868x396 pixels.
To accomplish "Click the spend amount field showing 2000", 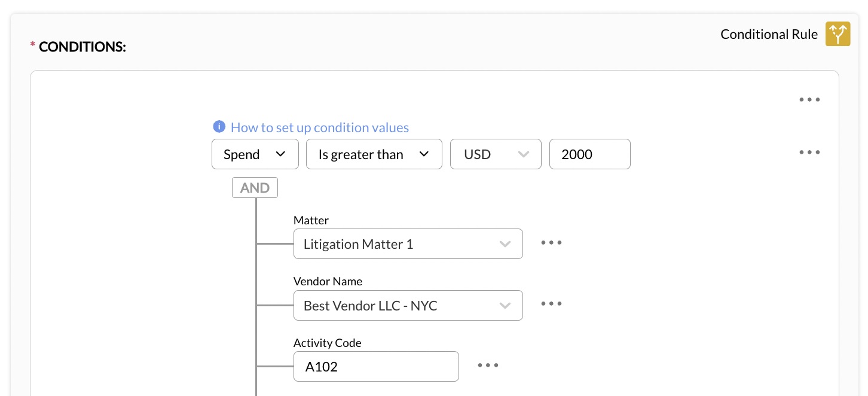I will coord(589,154).
